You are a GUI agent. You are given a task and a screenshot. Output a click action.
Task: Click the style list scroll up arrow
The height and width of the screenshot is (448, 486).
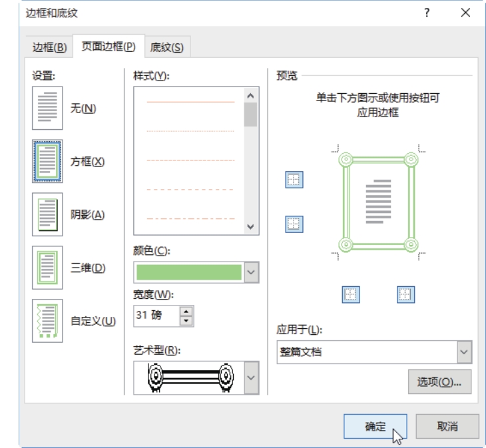coord(251,96)
